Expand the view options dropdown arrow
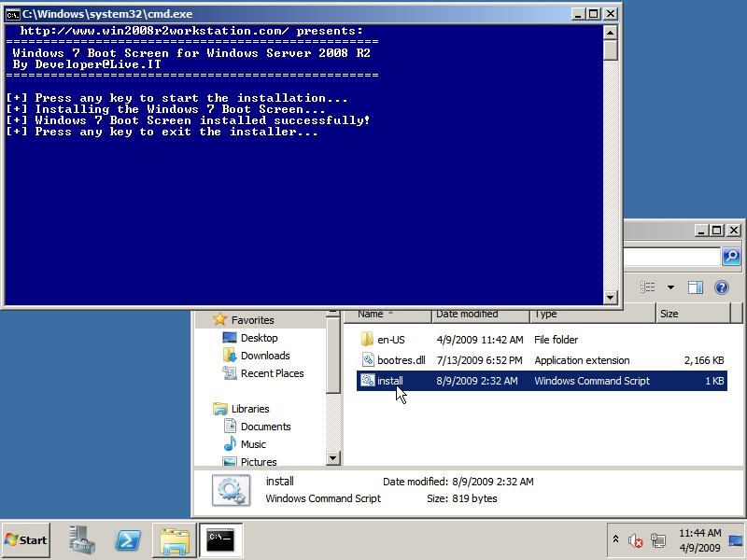Screen dimensions: 747x560 pos(670,287)
